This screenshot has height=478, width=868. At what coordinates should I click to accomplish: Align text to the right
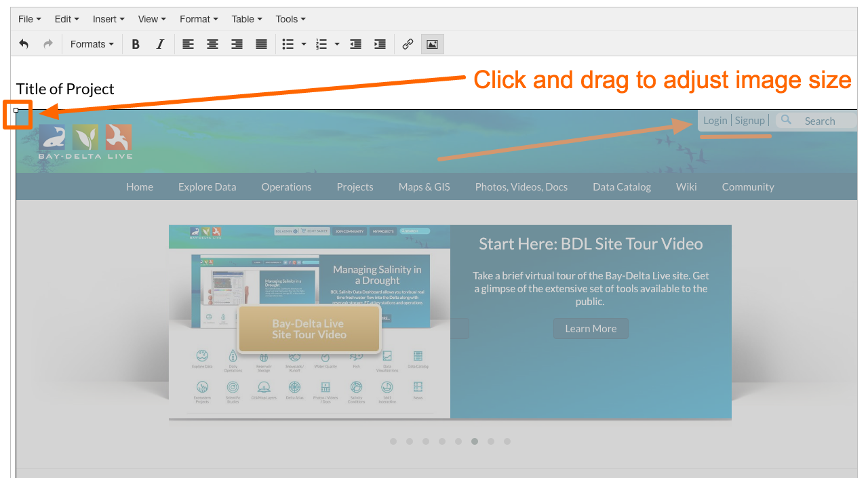(237, 44)
